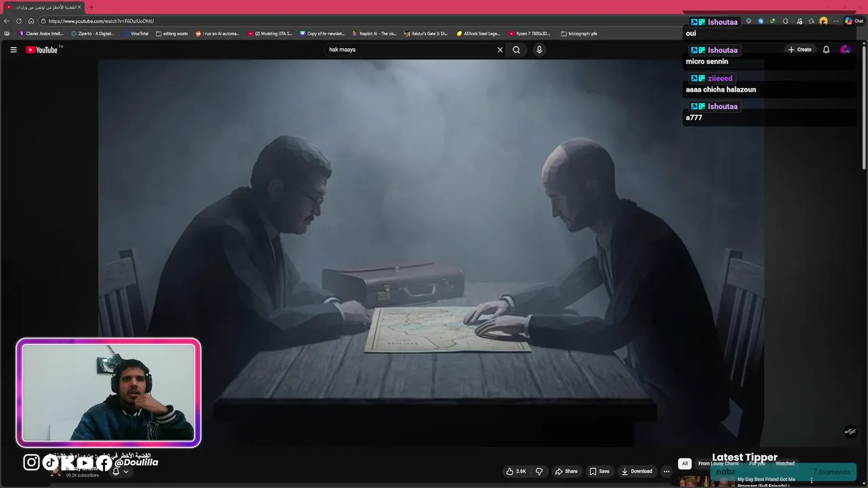Open ASRock Steel Lege... bookmark
Image resolution: width=868 pixels, height=488 pixels.
click(x=478, y=33)
